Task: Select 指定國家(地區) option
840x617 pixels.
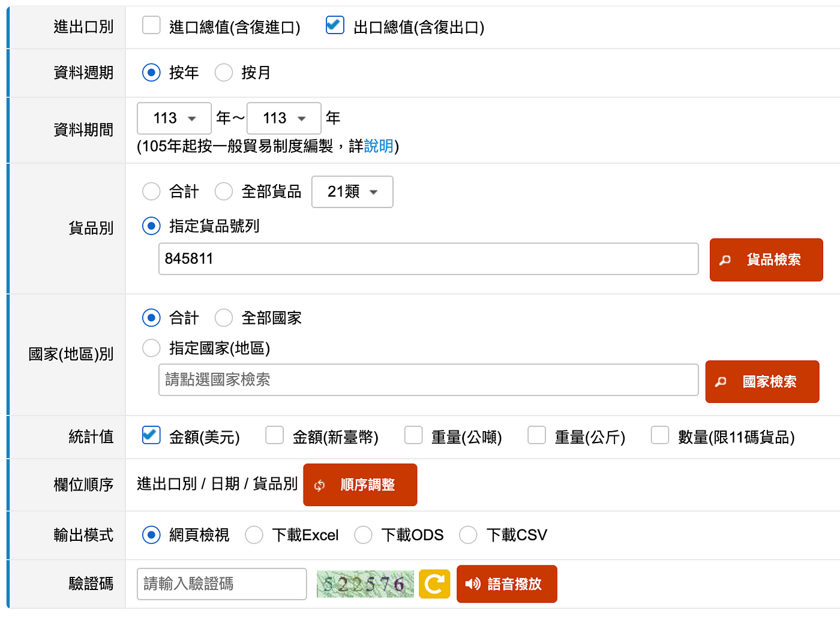Action: (x=151, y=348)
